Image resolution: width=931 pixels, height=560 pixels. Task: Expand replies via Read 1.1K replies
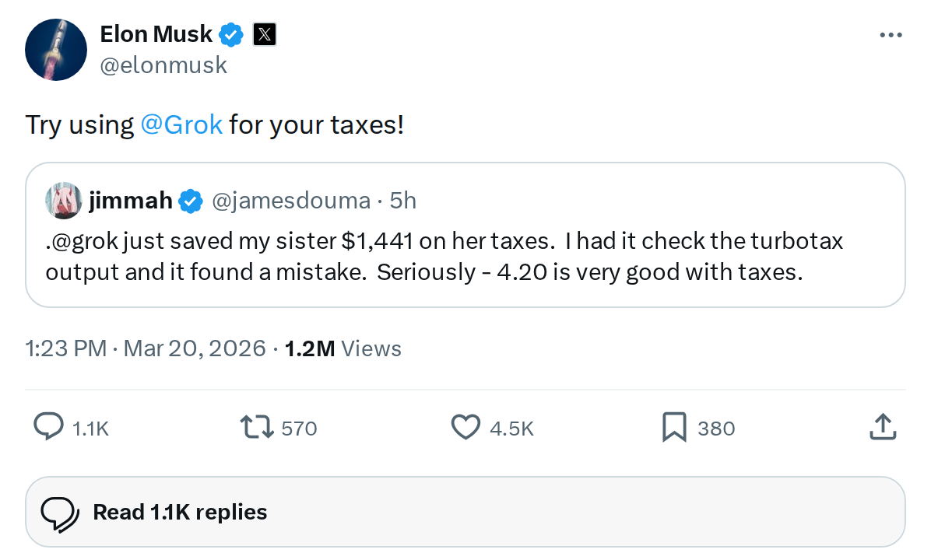(180, 511)
